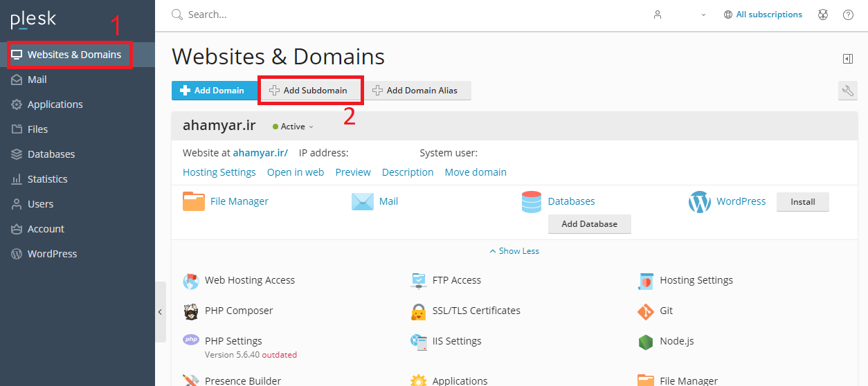This screenshot has width=868, height=386.
Task: Click the WordPress Install button
Action: (803, 202)
